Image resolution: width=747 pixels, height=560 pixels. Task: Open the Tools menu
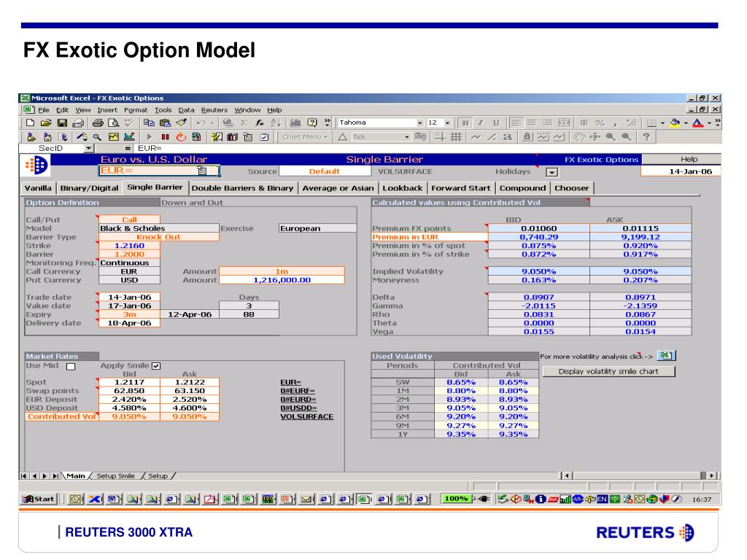[x=163, y=110]
